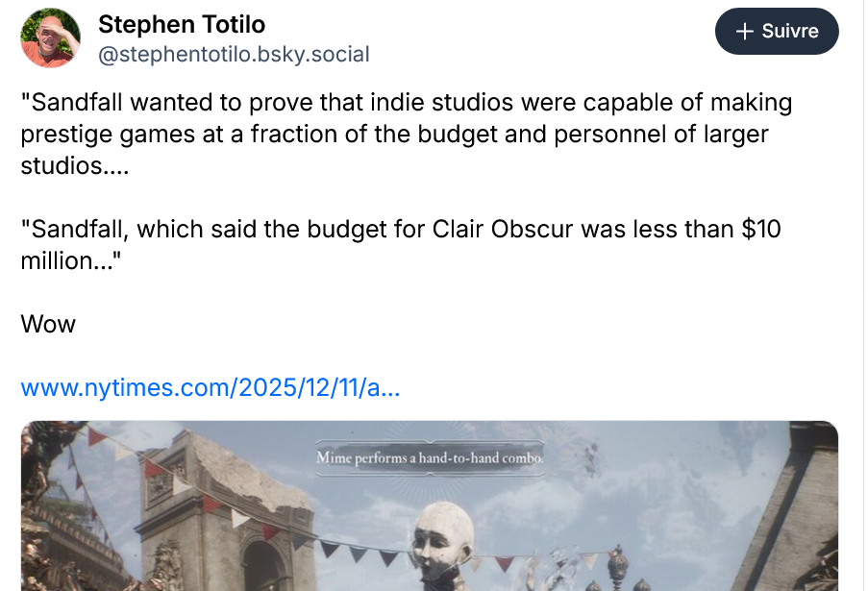This screenshot has width=868, height=591.
Task: Click the second quote starting "Sandfall, which said"
Action: click(x=401, y=244)
